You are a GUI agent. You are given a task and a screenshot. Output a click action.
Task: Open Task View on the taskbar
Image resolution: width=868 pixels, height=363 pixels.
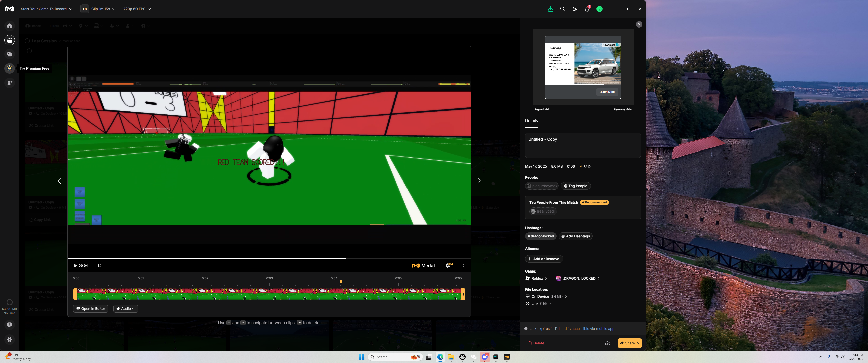pos(429,357)
